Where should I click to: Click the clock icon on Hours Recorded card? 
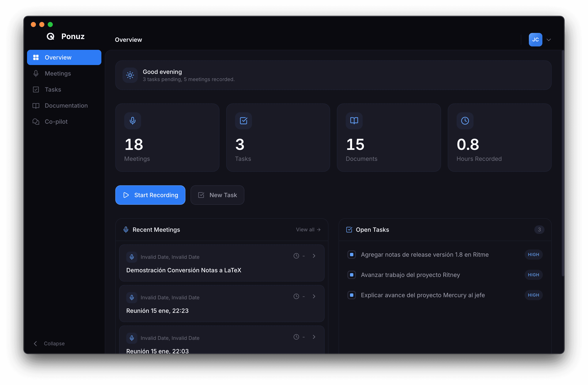tap(465, 121)
